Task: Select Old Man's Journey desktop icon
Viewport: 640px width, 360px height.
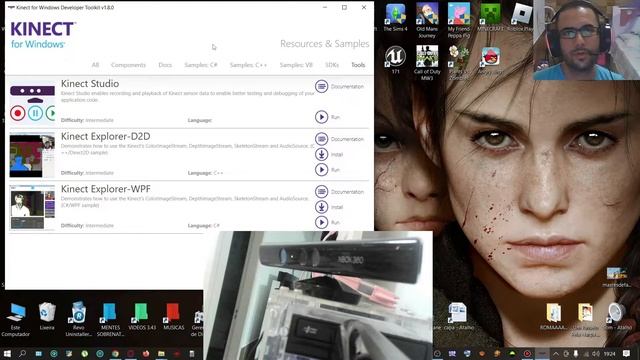Action: (x=427, y=21)
